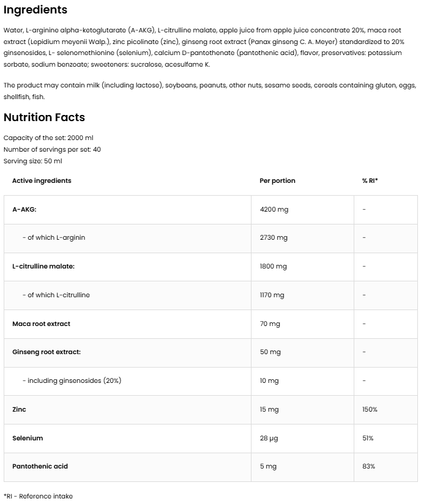This screenshot has height=504, width=421.
Task: Click the 150% zinc reference intake
Action: tap(370, 409)
